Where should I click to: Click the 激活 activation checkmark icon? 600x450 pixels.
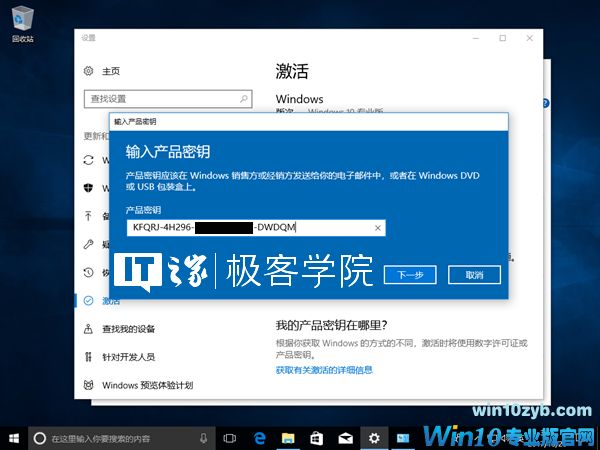[x=89, y=300]
